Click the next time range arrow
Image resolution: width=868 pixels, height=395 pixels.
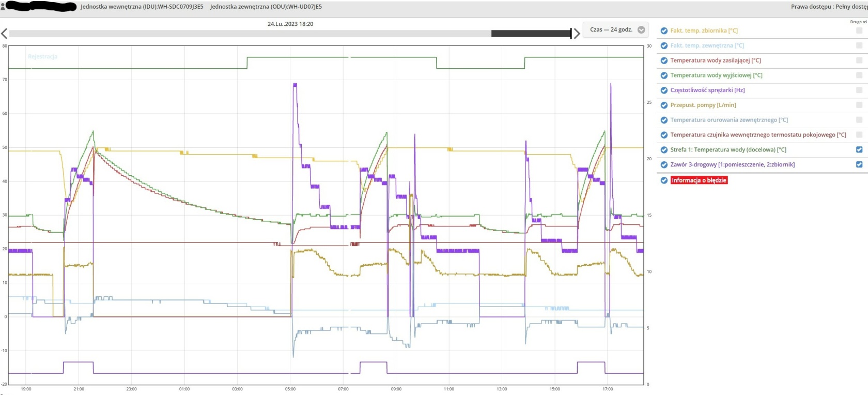577,34
